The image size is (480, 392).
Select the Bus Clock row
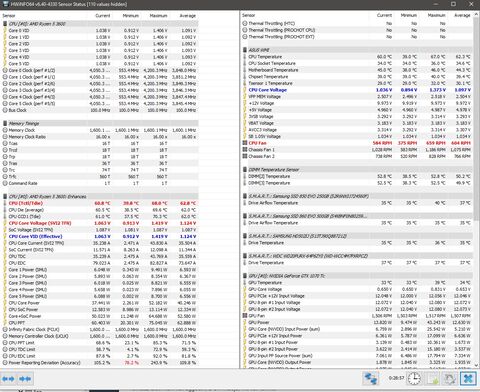[100, 110]
